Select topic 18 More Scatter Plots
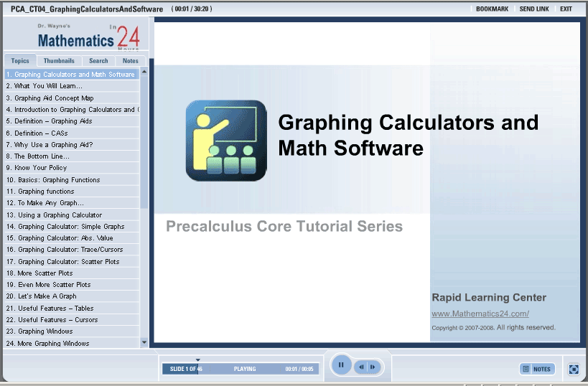Image resolution: width=588 pixels, height=386 pixels. pos(72,273)
